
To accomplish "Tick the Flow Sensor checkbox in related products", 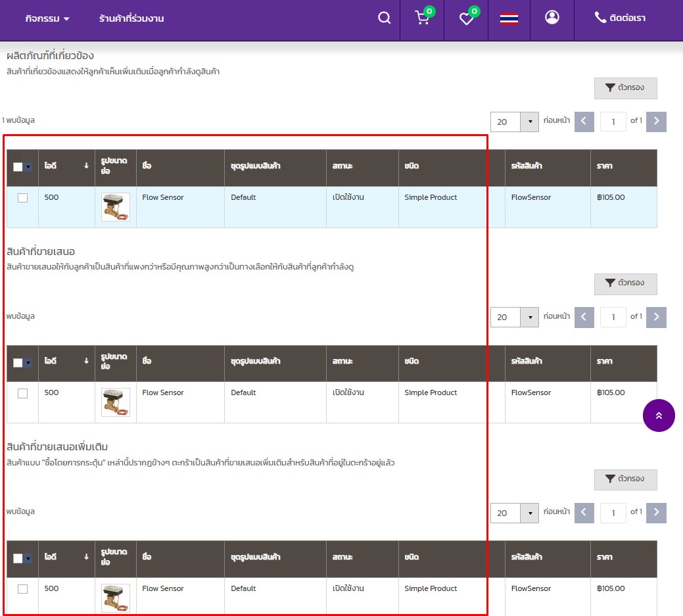I will (23, 198).
